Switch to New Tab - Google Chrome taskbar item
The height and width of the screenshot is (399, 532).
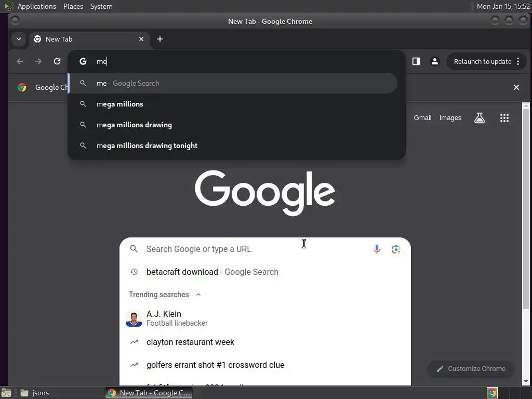pos(149,393)
